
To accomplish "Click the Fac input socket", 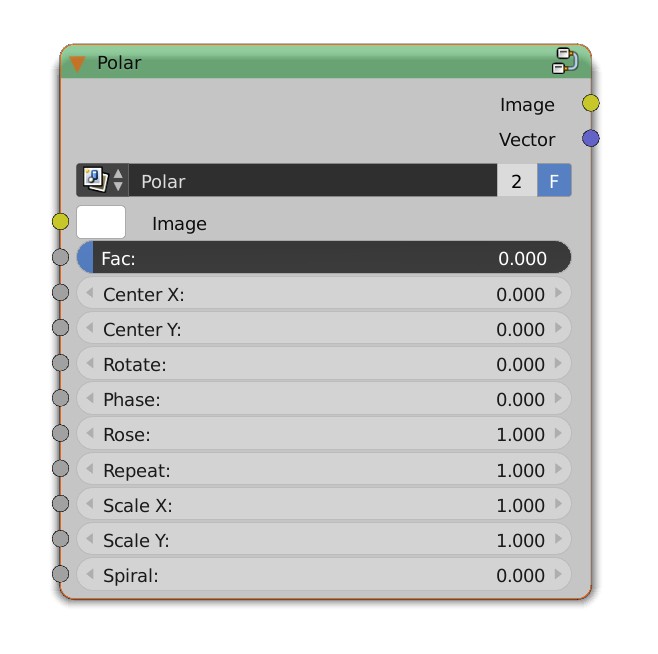I will (x=61, y=258).
